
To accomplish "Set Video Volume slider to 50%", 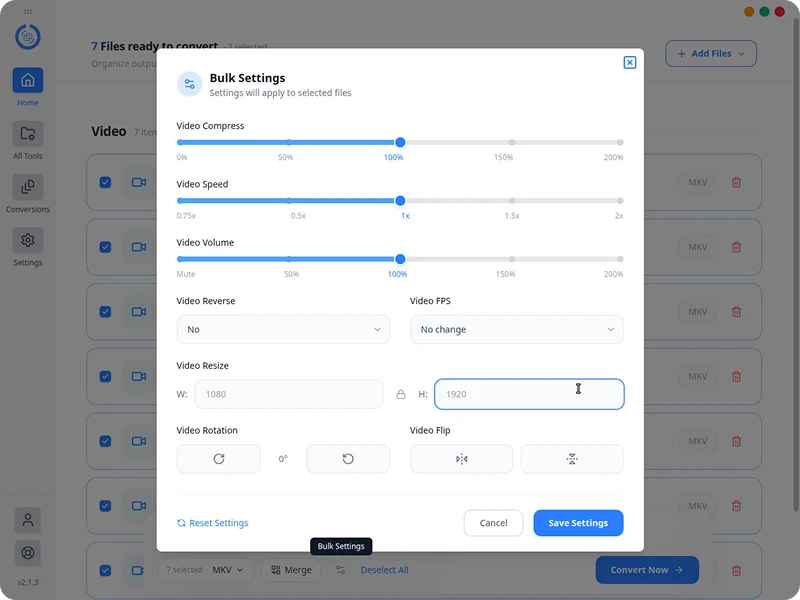I will [x=289, y=259].
